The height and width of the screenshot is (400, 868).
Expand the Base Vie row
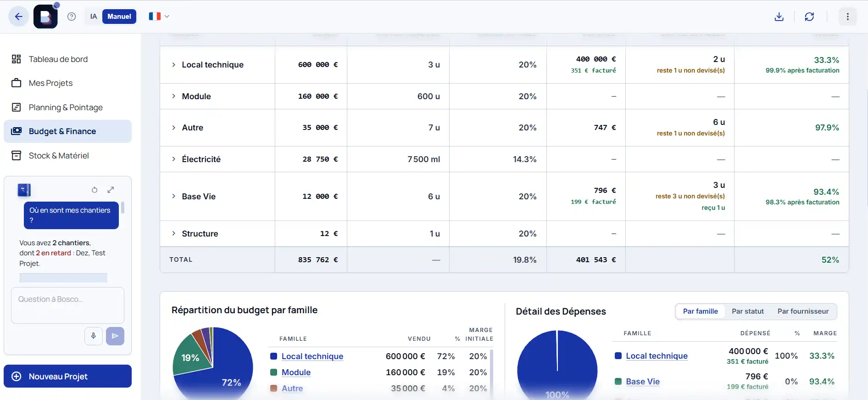[174, 196]
